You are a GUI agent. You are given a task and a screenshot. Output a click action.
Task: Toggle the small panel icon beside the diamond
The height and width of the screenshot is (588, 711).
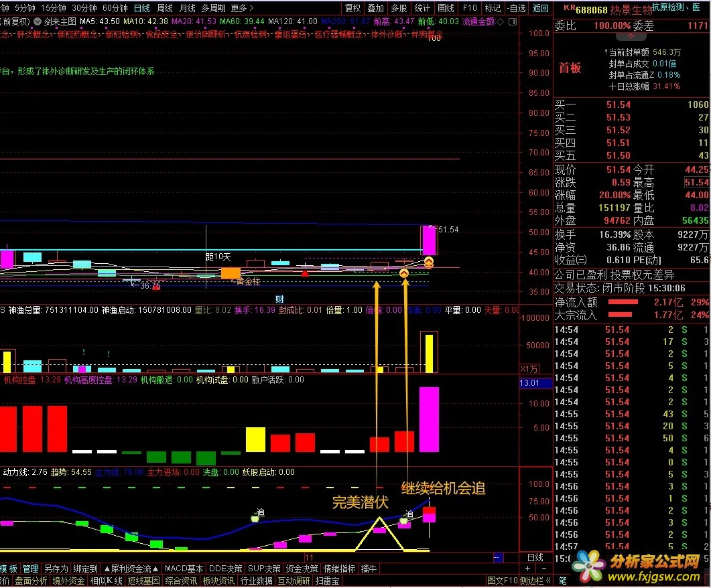tap(513, 21)
